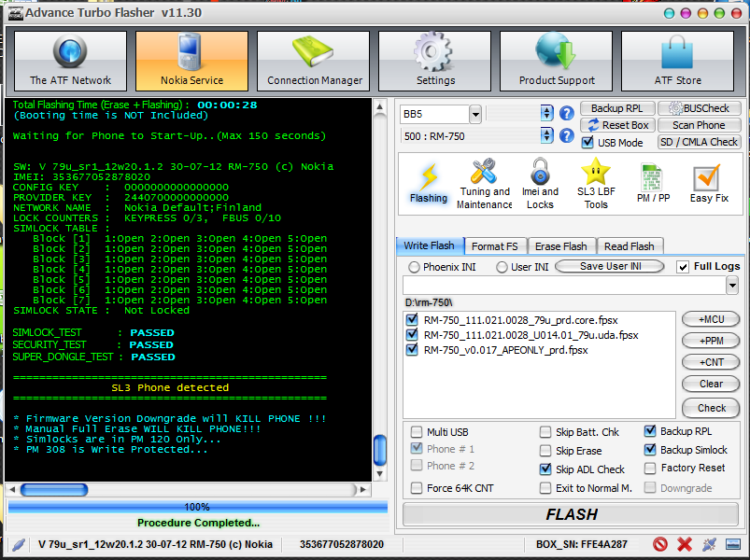This screenshot has height=560, width=750.
Task: Select the Nokia Service module
Action: pos(191,61)
